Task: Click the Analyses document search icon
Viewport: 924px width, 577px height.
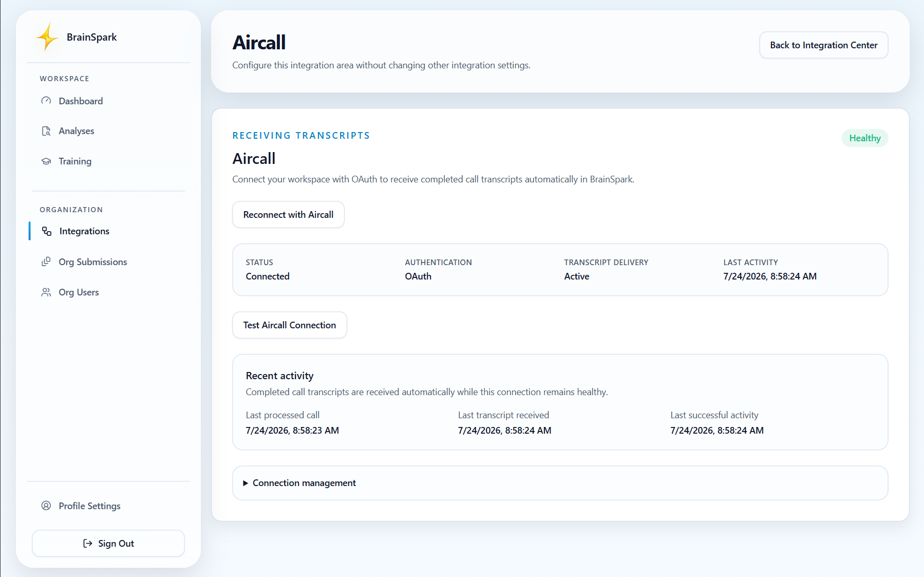Action: click(x=46, y=131)
